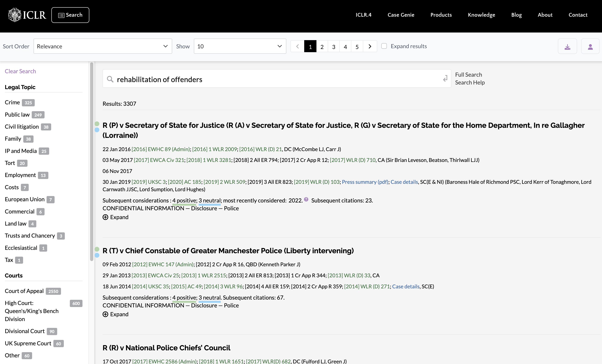Viewport: 602px width, 364px height.
Task: Open the Knowledge menu
Action: (x=481, y=15)
